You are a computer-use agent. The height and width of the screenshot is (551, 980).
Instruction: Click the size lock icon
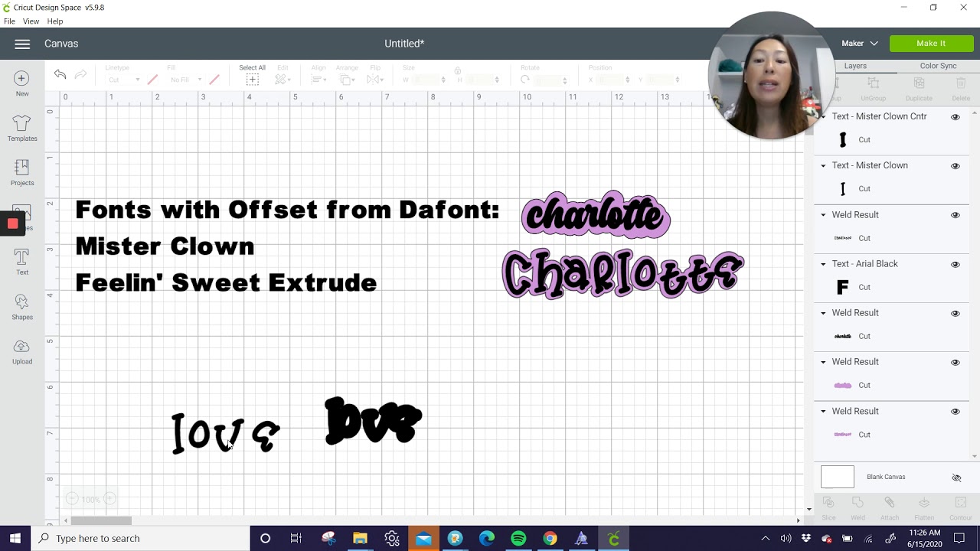457,71
